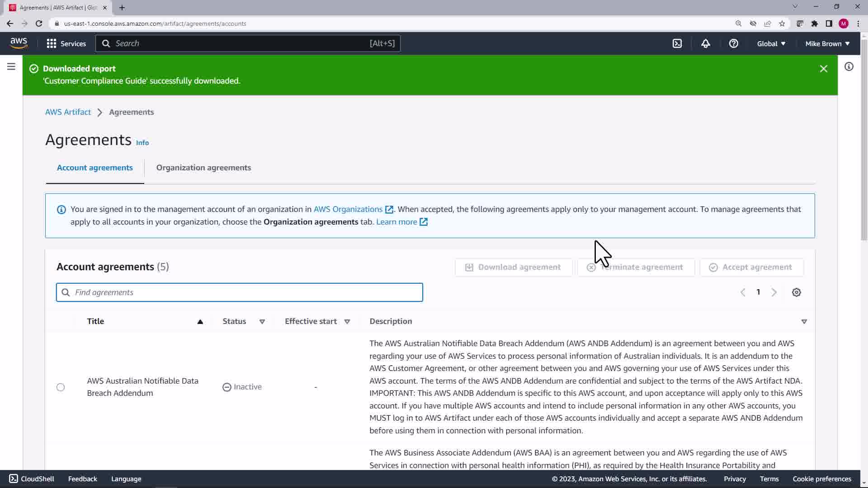
Task: Click the AWS logo home icon
Action: pos(19,43)
